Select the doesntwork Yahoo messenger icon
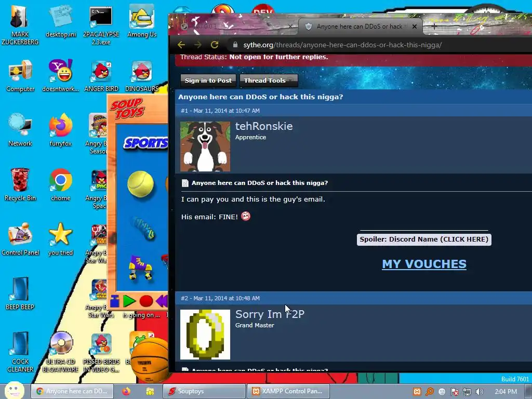Screen dimensions: 532x399 [61, 76]
